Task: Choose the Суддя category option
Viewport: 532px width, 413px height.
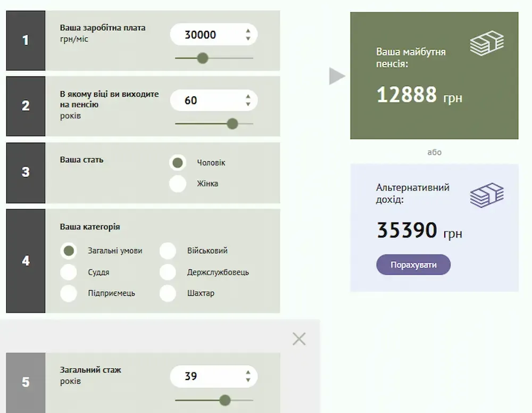Action: (x=68, y=272)
